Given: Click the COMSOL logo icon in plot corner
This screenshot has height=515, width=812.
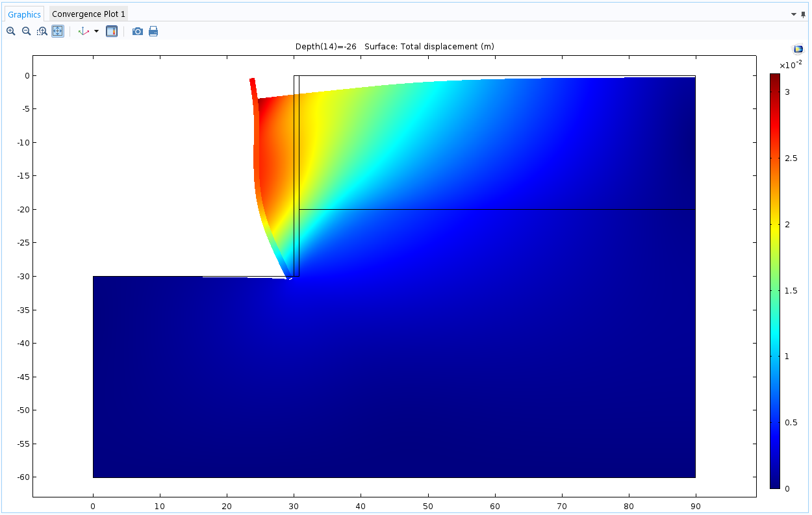Looking at the screenshot, I should [798, 49].
